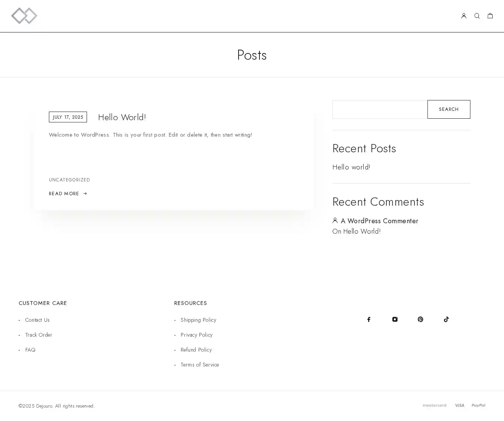
Task: Click the July 17, 2025 date badge
Action: click(x=68, y=117)
